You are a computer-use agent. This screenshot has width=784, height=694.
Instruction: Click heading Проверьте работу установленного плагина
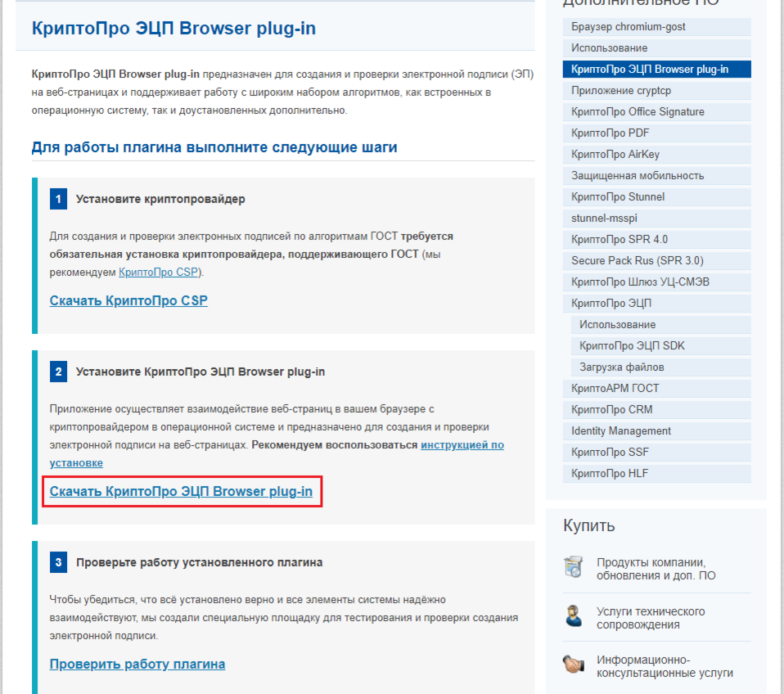(199, 562)
